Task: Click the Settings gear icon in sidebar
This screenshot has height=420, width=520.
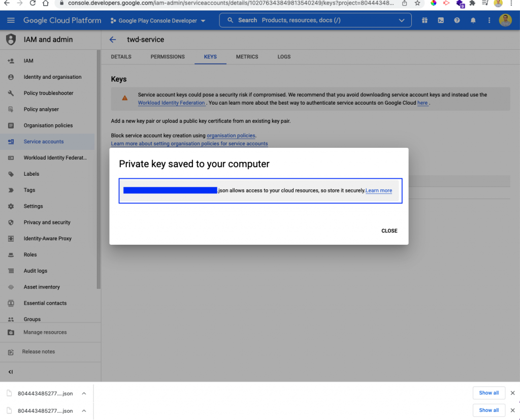Action: click(11, 206)
